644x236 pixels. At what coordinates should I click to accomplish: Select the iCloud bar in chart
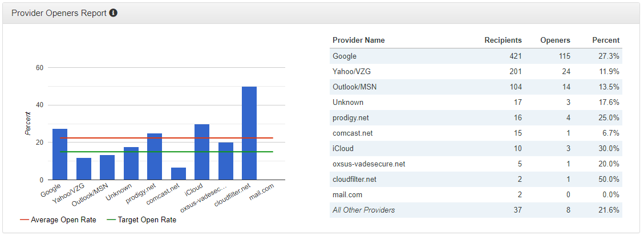(x=202, y=152)
